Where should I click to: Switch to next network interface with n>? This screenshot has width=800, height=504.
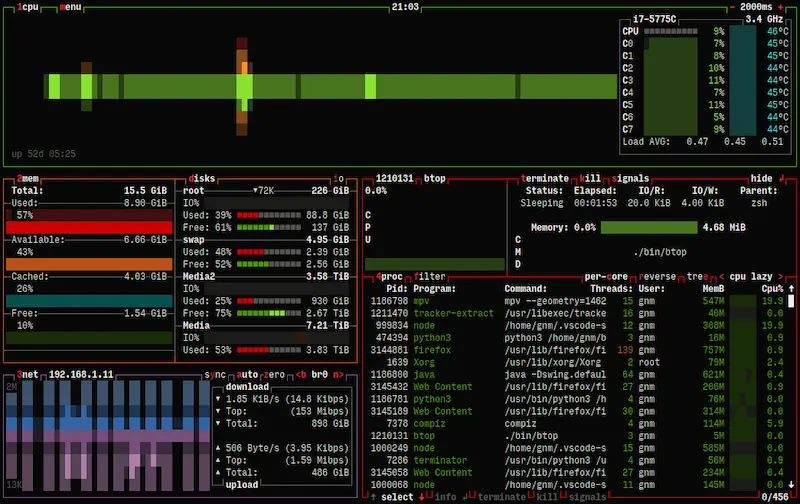(338, 374)
